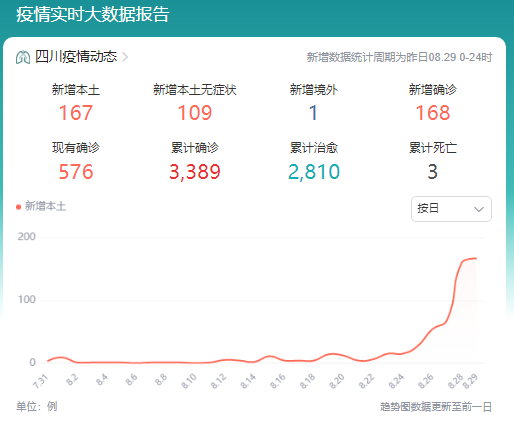Open the 四川疫情动态 link
Screen dimensions: 514x429
click(76, 57)
